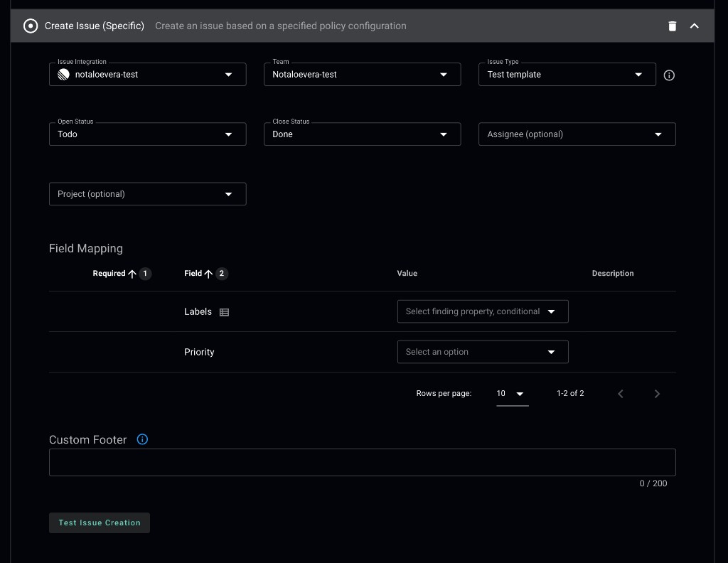Click the Field Mapping heading

[86, 248]
